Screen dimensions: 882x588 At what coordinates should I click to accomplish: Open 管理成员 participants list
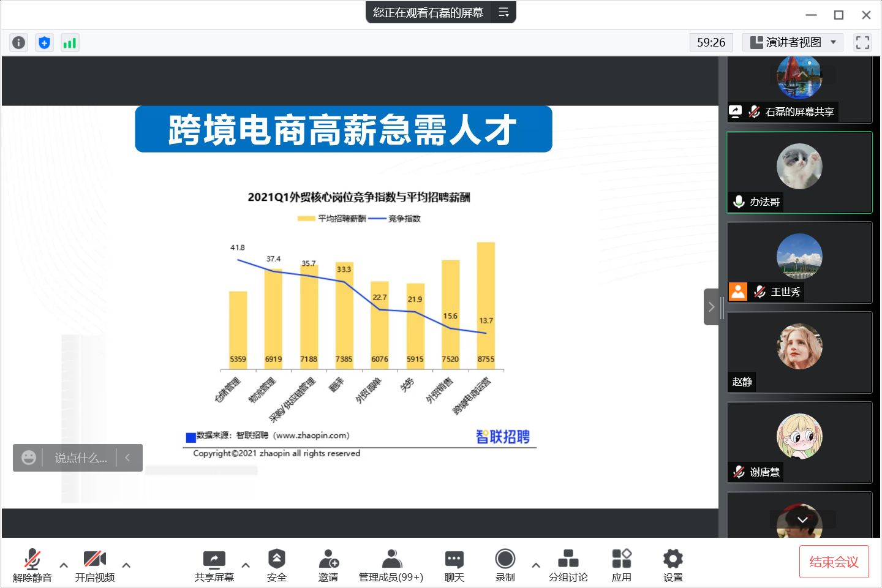[x=391, y=565]
